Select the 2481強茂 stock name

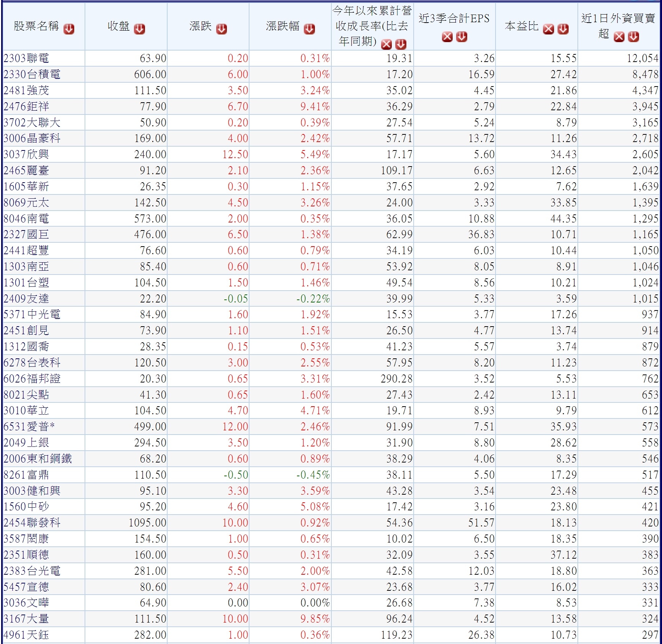coord(26,90)
